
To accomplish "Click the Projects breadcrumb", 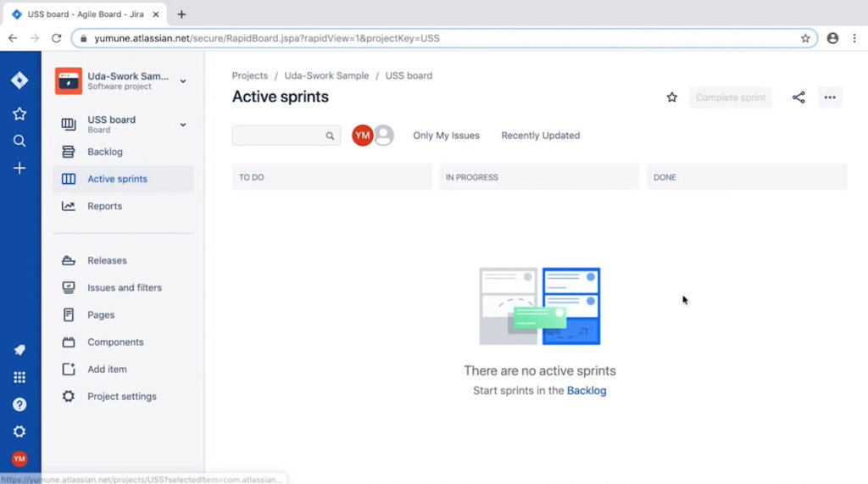I will pyautogui.click(x=250, y=76).
